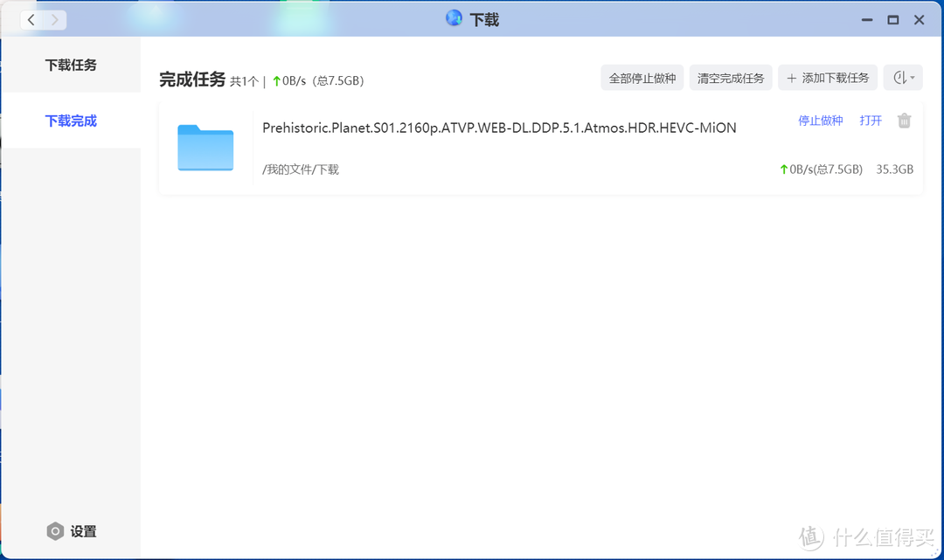Click the gear icon beside 设置

click(55, 531)
